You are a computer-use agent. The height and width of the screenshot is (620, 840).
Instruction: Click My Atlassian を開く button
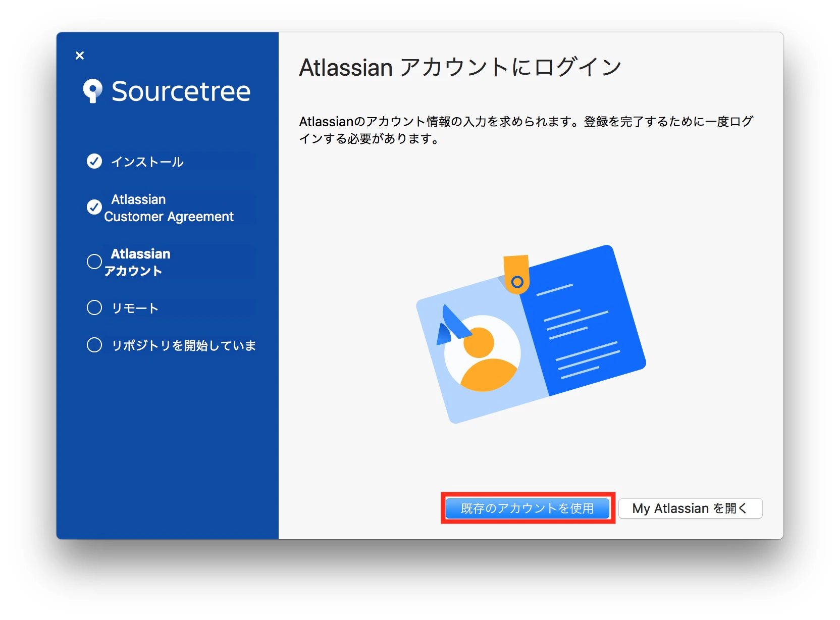[x=690, y=508]
